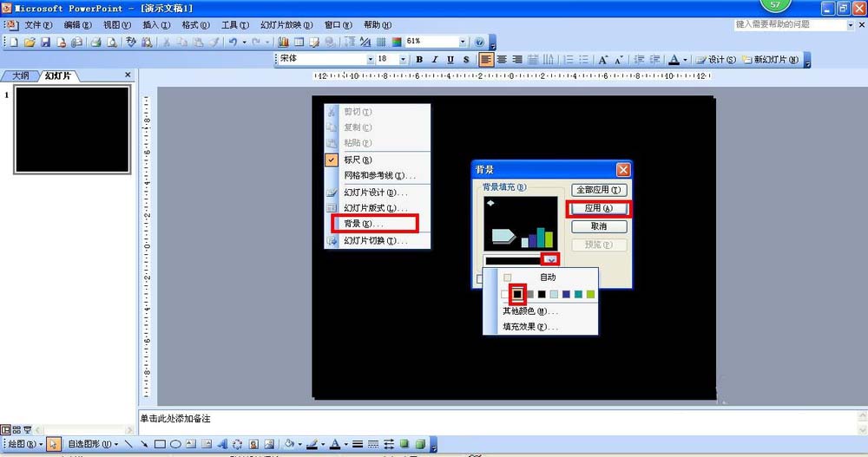Pick the 自动 automatic color option
868x457 pixels.
pos(547,277)
